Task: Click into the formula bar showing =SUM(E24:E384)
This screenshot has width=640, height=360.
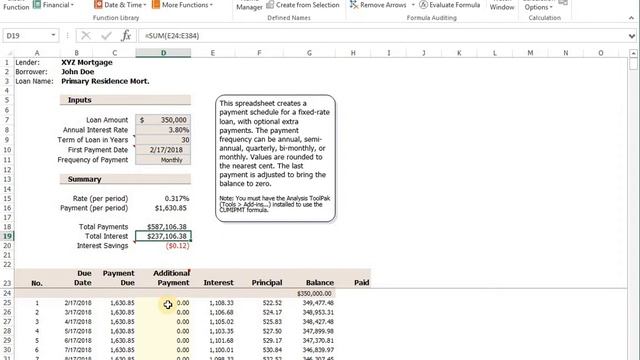Action: pos(383,36)
